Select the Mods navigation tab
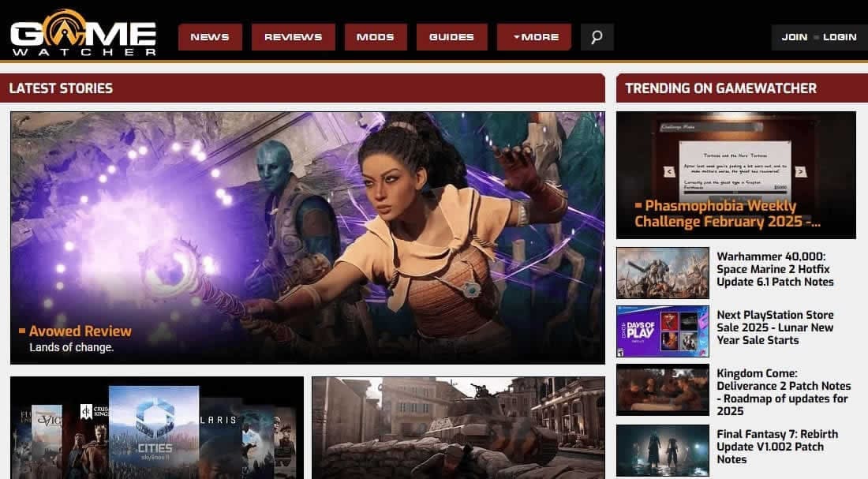Viewport: 868px width, 479px height. point(375,37)
